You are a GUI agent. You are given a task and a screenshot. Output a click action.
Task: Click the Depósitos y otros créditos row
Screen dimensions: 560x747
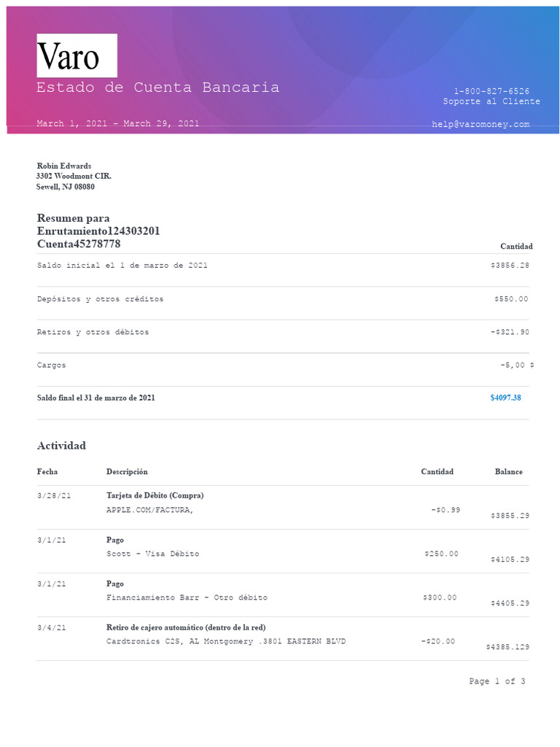click(x=283, y=299)
